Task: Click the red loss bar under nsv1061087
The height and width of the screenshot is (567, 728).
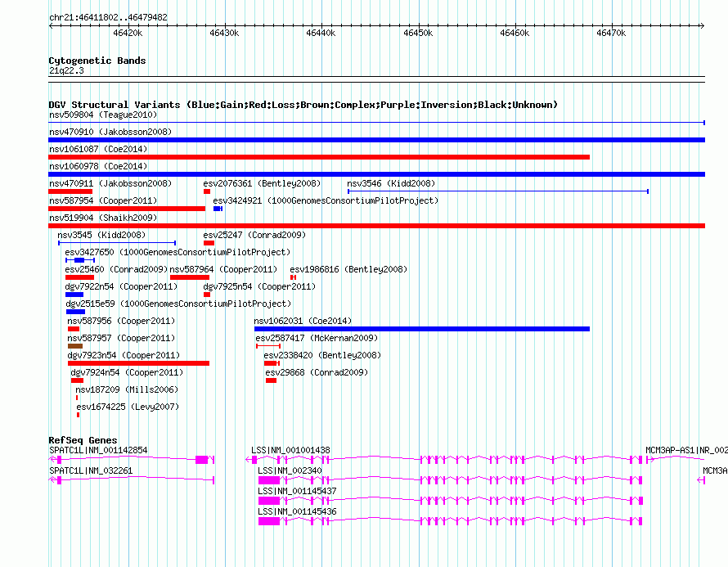Action: [319, 157]
